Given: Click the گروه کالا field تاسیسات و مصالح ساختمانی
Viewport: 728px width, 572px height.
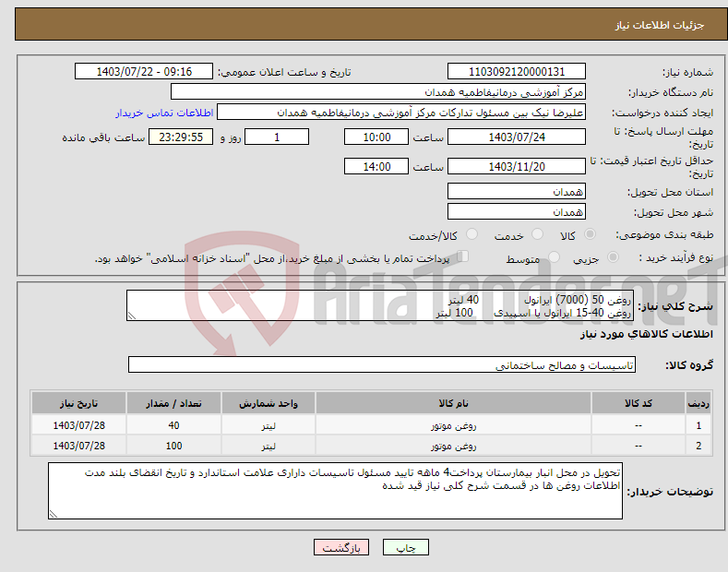Looking at the screenshot, I should 382,365.
